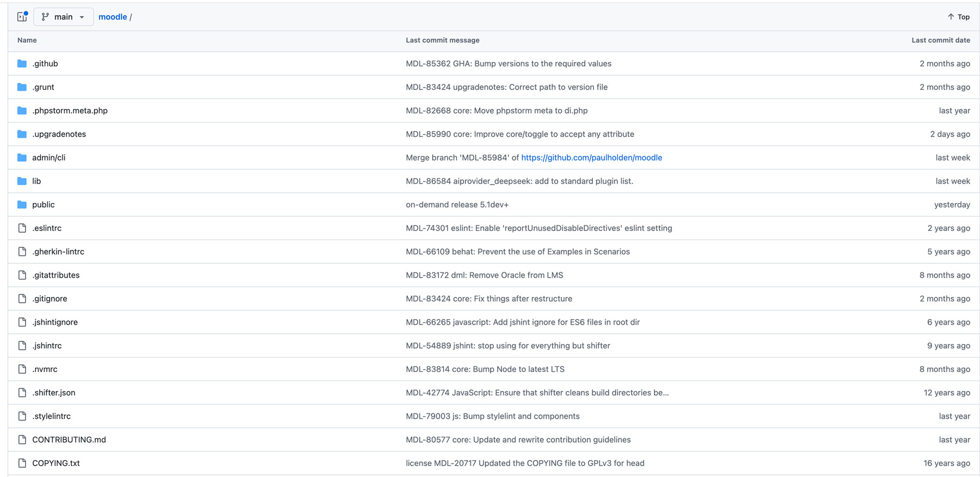The height and width of the screenshot is (477, 980).
Task: Open the .gitignore file
Action: pyautogui.click(x=50, y=298)
